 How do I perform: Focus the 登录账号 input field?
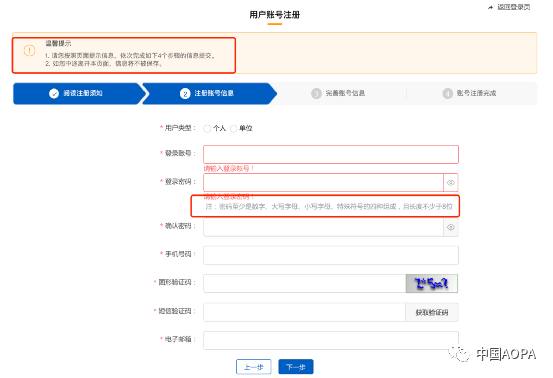point(331,154)
